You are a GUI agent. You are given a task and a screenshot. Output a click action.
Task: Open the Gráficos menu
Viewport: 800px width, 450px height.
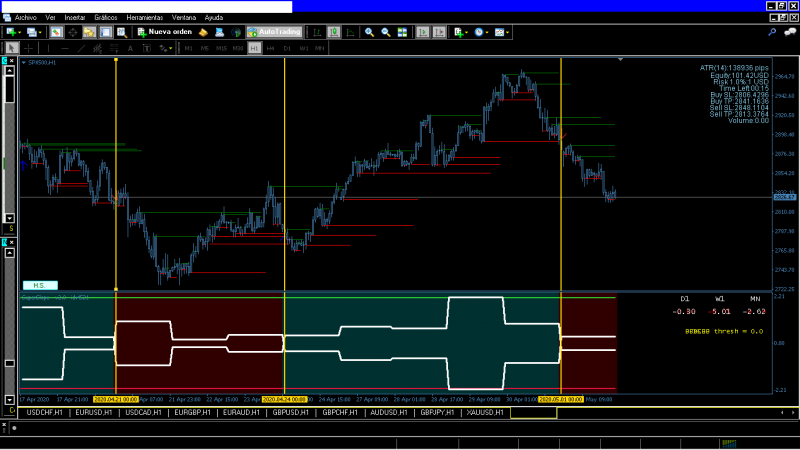pos(106,17)
